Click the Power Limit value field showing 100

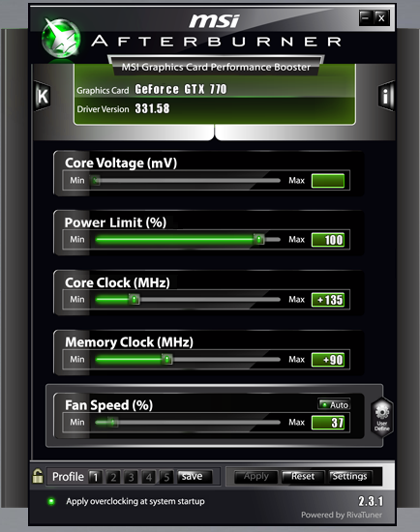pyautogui.click(x=328, y=240)
